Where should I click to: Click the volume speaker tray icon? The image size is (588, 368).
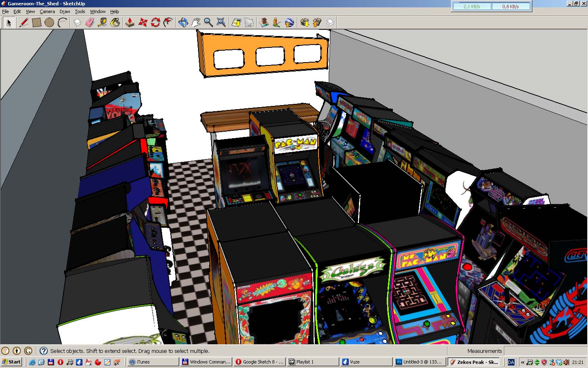point(566,362)
